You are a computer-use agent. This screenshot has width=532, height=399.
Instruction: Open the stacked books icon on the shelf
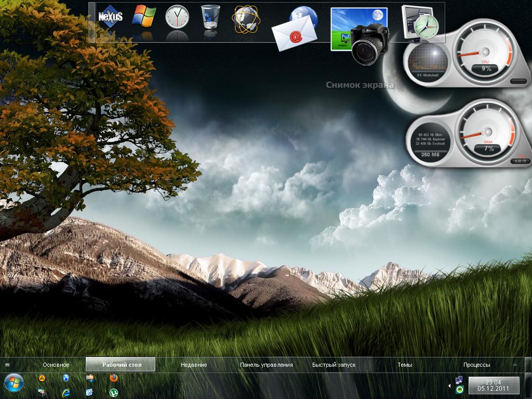pos(42,393)
